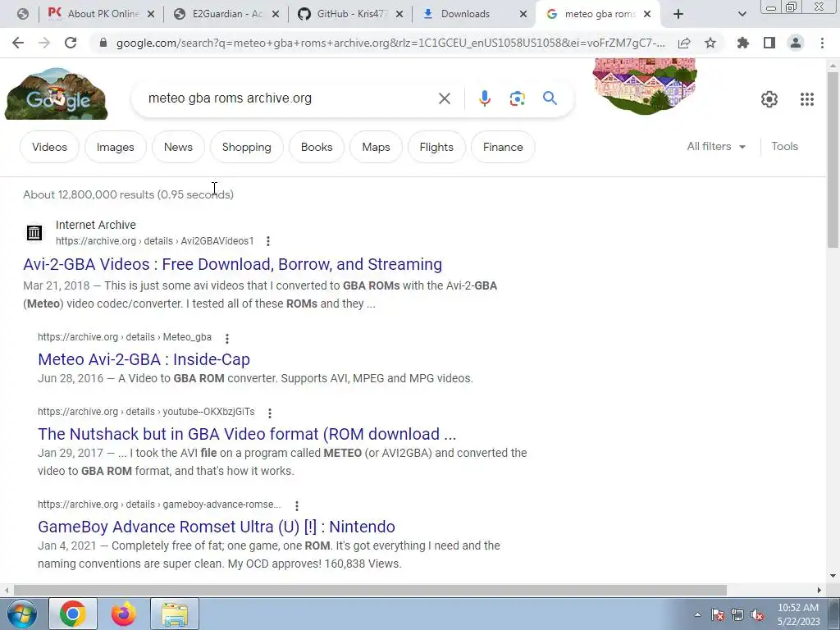Click the muted volume tray icon

pyautogui.click(x=757, y=615)
